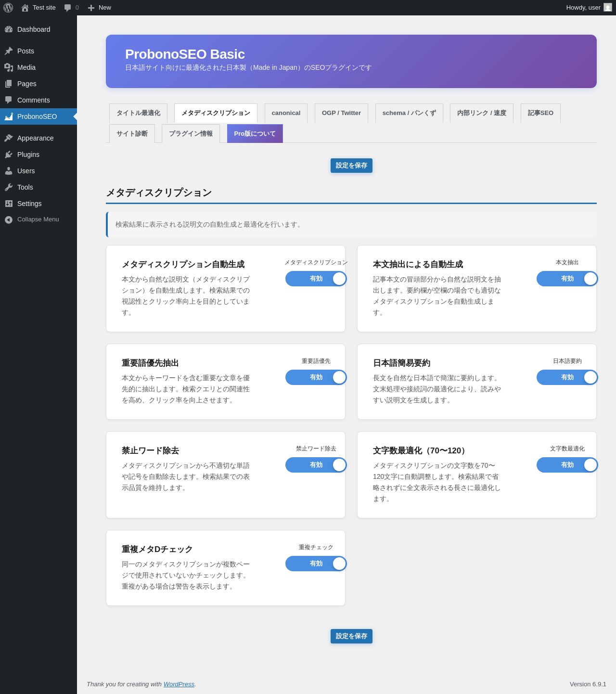
Task: Open the Posts menu item
Action: pyautogui.click(x=38, y=51)
